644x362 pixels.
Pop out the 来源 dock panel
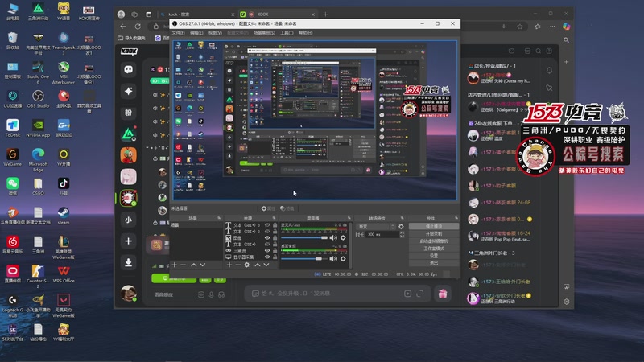tap(275, 218)
